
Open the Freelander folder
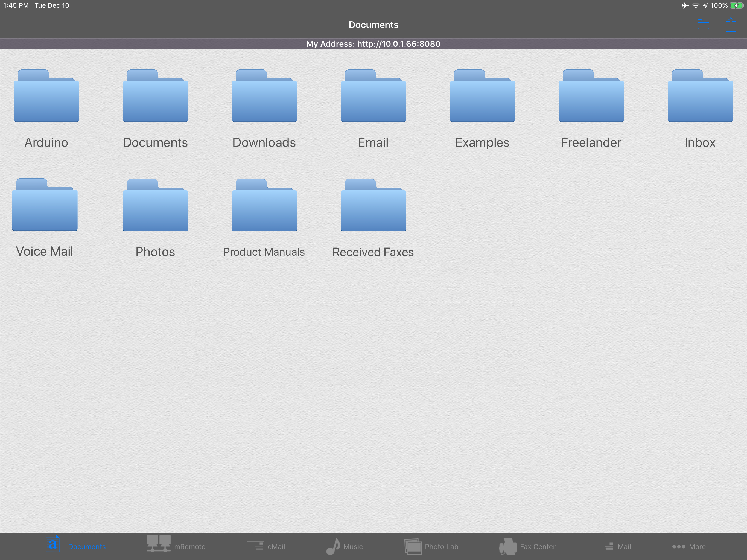(x=591, y=96)
